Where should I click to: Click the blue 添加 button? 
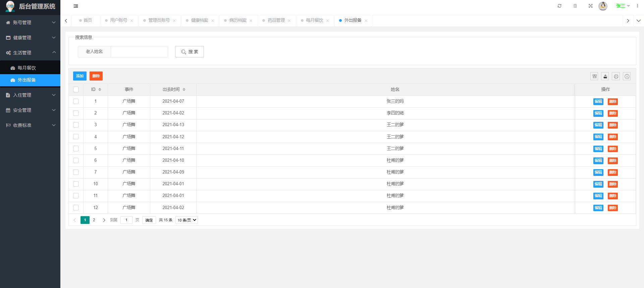pyautogui.click(x=80, y=76)
